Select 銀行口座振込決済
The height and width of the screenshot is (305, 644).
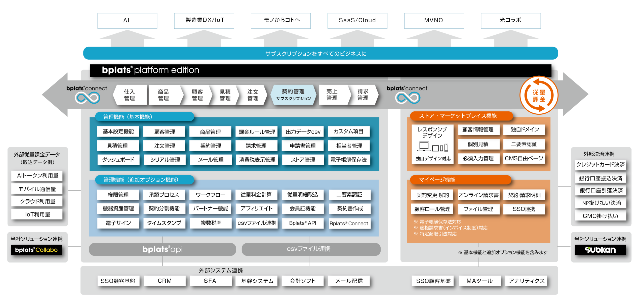600,178
